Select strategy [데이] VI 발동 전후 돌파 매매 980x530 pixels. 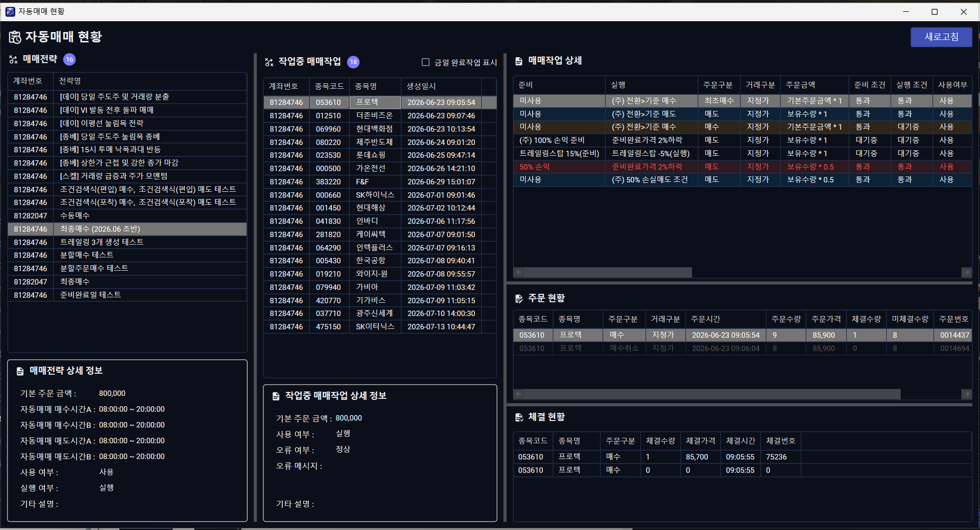coord(127,110)
